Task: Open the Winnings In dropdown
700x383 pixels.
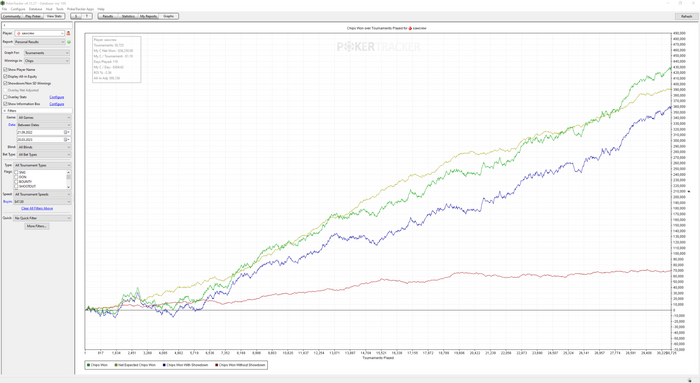Action: [x=47, y=61]
